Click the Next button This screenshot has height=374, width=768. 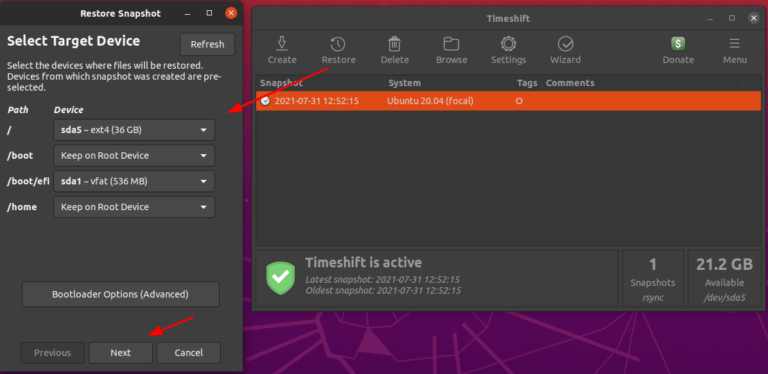click(120, 352)
